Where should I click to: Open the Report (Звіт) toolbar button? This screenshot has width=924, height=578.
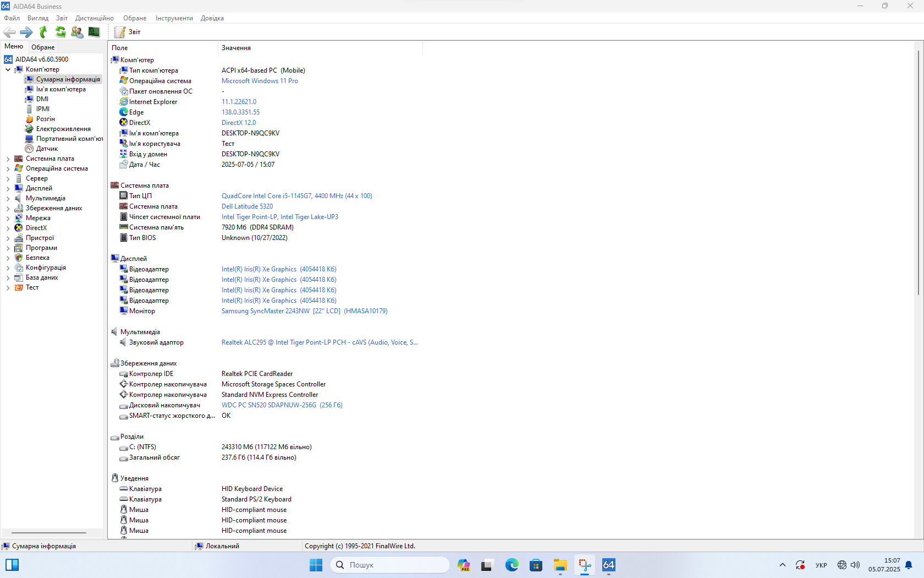[x=128, y=32]
